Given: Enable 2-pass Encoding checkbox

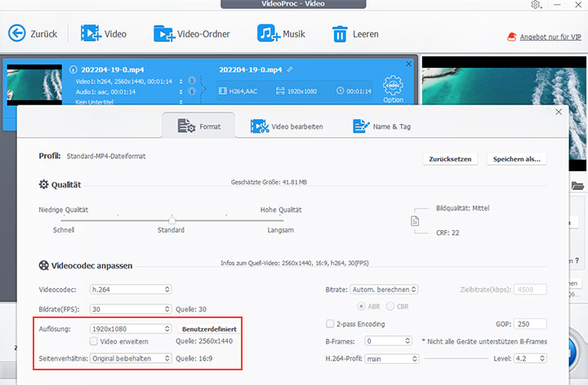Looking at the screenshot, I should [x=330, y=323].
